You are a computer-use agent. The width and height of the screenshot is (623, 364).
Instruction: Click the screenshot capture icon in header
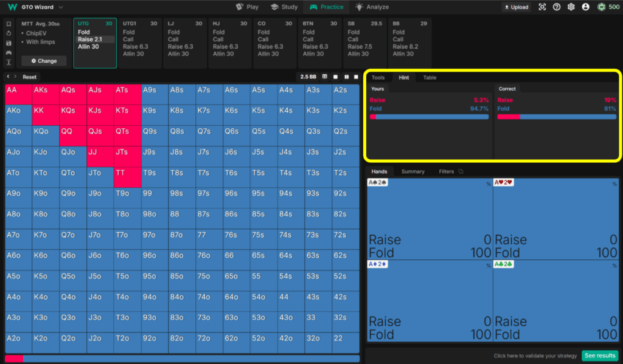click(x=542, y=7)
